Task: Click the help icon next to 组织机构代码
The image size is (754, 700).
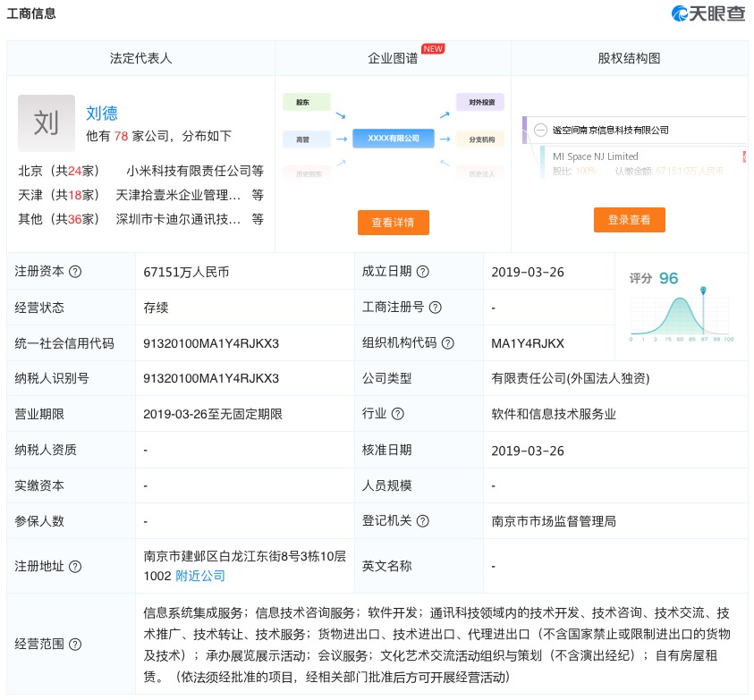Action: tap(447, 343)
